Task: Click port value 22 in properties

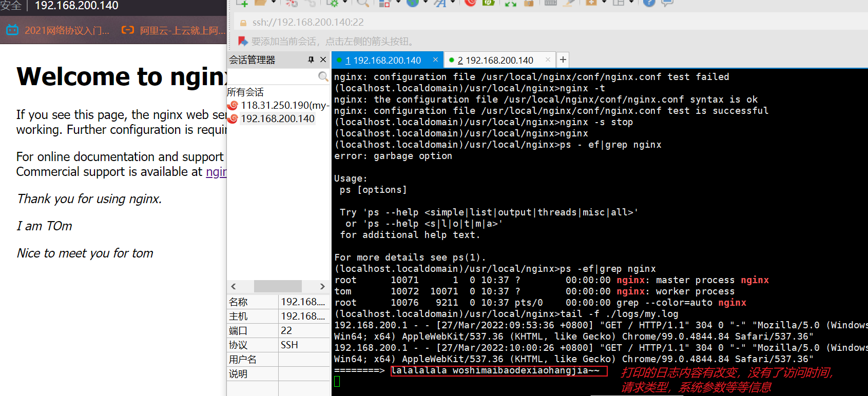Action: tap(286, 330)
